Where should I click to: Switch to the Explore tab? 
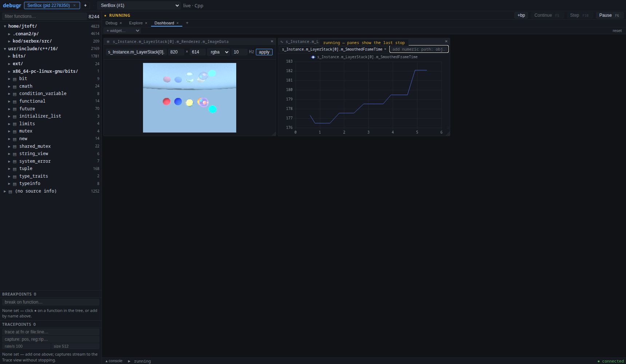point(136,23)
